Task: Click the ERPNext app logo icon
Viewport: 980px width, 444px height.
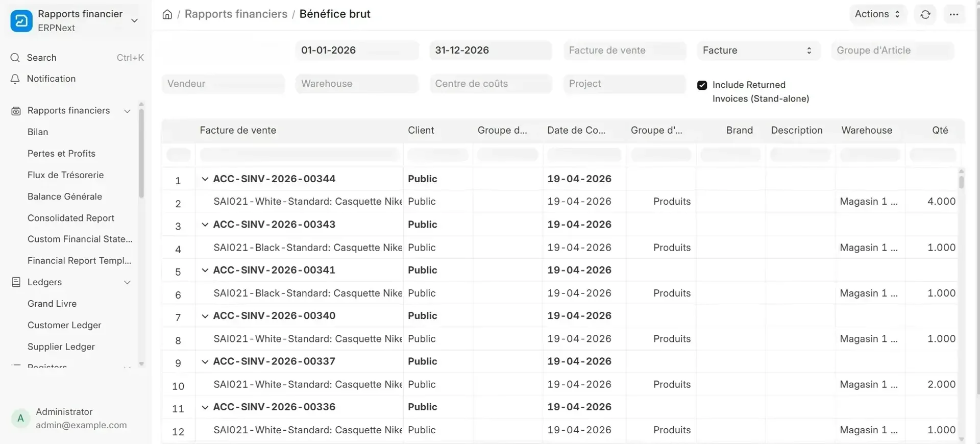Action: pos(21,21)
